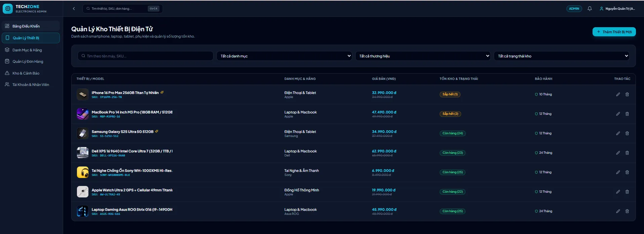Focus the 'Tìm theo tên máy, SKU' field
The width and height of the screenshot is (644, 234).
click(146, 56)
